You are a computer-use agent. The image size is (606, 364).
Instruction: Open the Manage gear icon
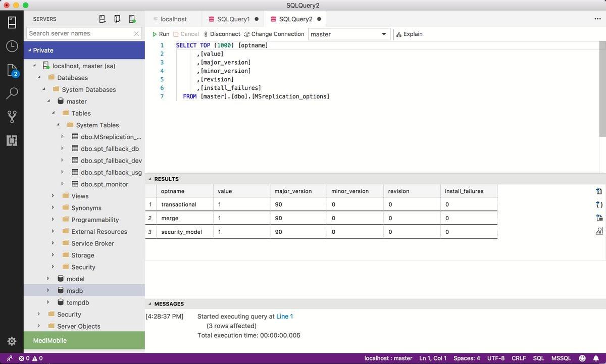click(12, 341)
